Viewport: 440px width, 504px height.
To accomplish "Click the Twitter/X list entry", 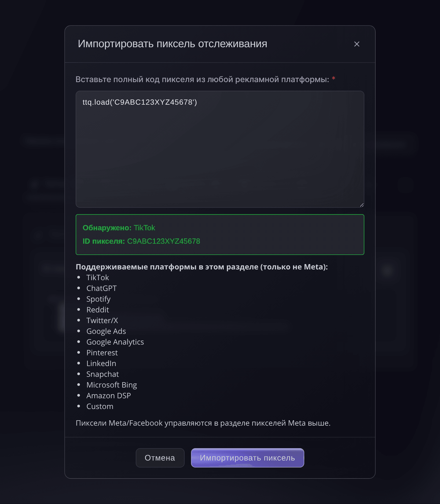I will pyautogui.click(x=102, y=320).
